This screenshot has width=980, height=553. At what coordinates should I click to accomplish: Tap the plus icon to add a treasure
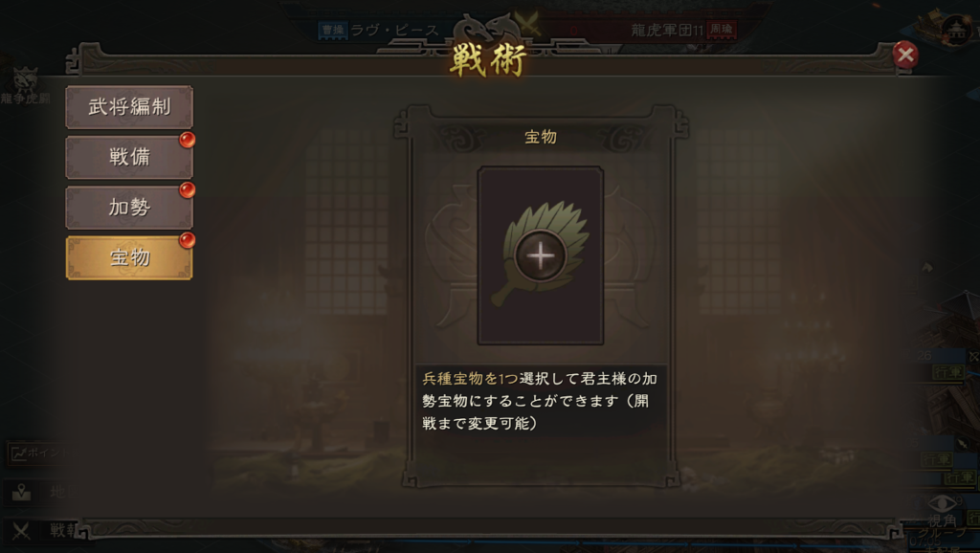coord(541,255)
